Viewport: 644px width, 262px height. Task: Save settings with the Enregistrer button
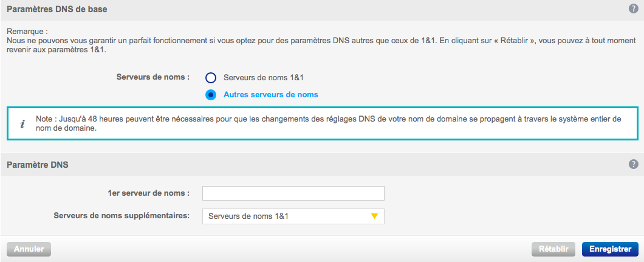click(610, 249)
